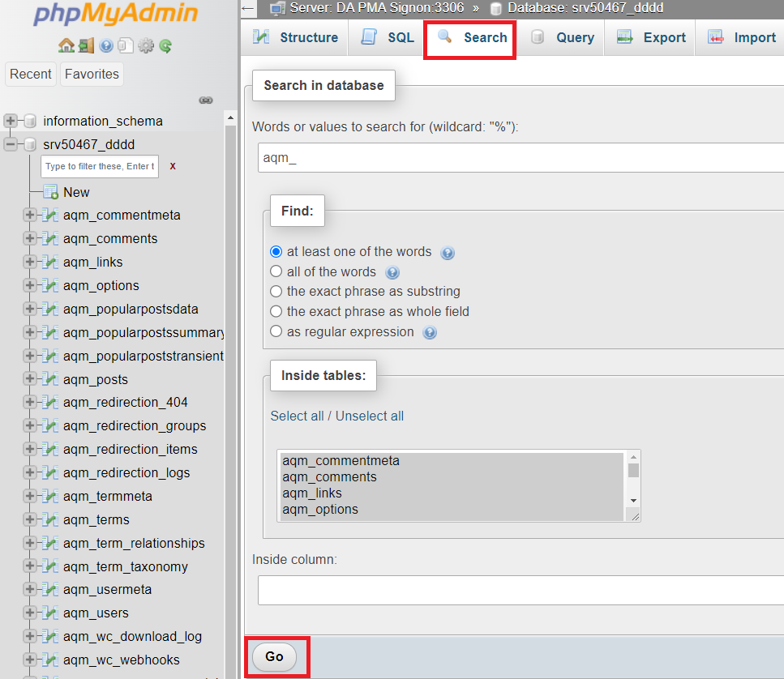Choose 'as regular expression' radio button

coord(276,331)
